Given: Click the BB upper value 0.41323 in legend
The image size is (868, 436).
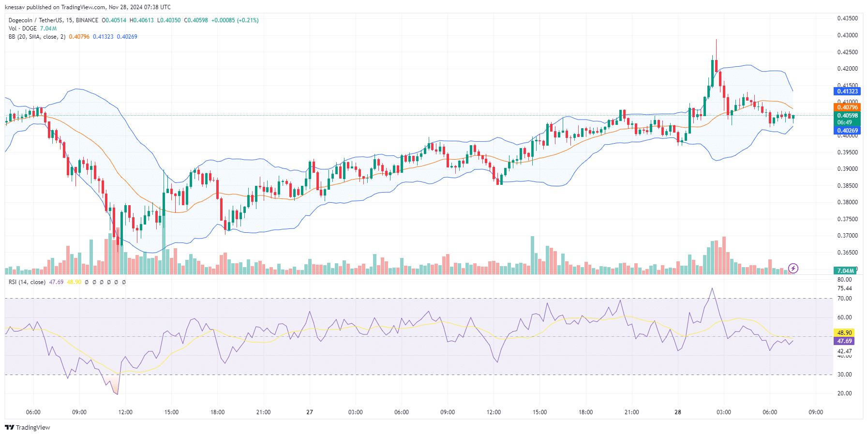Looking at the screenshot, I should coord(103,37).
